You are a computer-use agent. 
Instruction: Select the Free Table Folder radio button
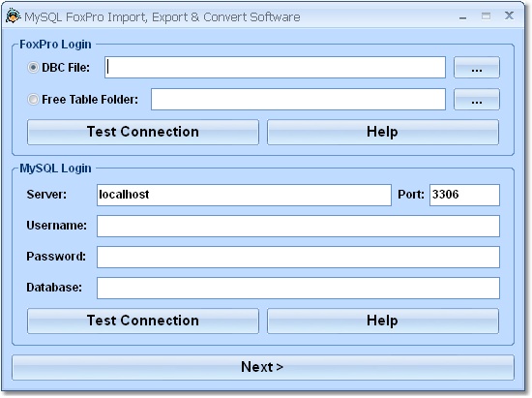33,99
